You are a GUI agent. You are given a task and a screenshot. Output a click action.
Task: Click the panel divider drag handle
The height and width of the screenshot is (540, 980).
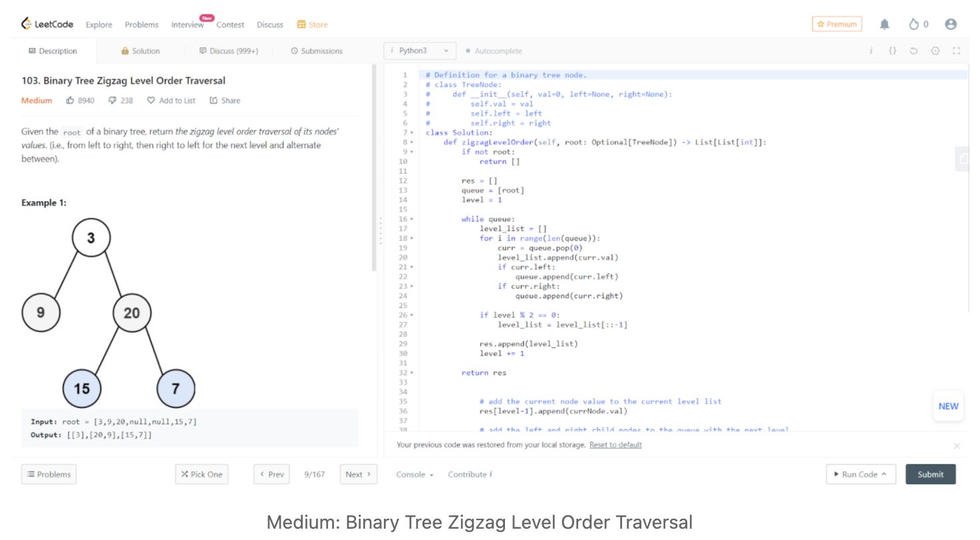pos(381,229)
